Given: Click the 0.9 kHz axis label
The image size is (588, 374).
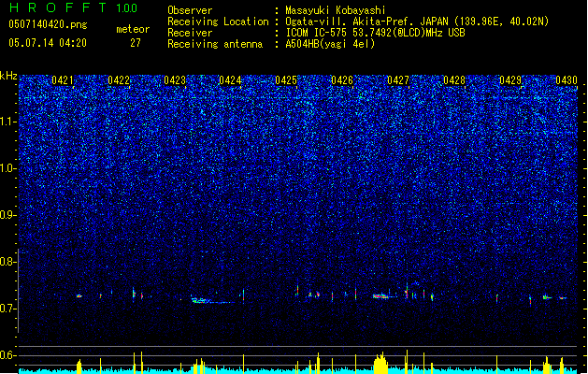Looking at the screenshot, I should tap(8, 215).
